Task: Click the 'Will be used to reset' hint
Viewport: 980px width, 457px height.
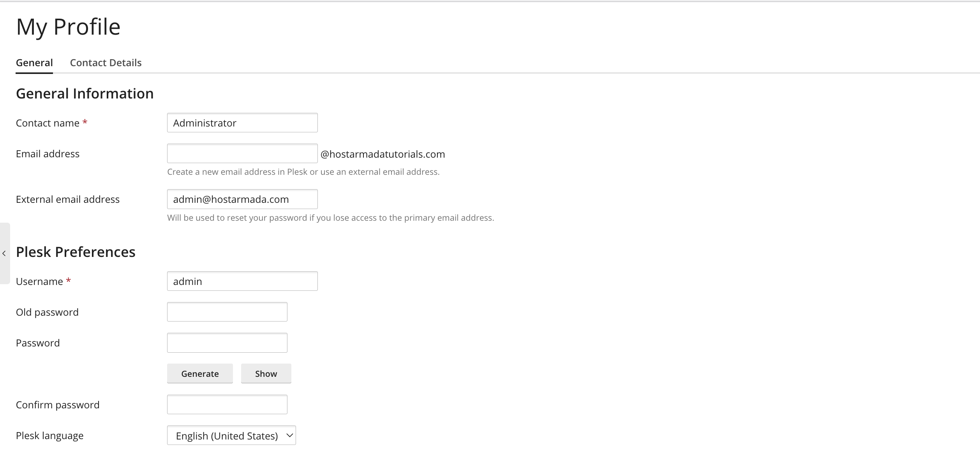Action: 331,218
